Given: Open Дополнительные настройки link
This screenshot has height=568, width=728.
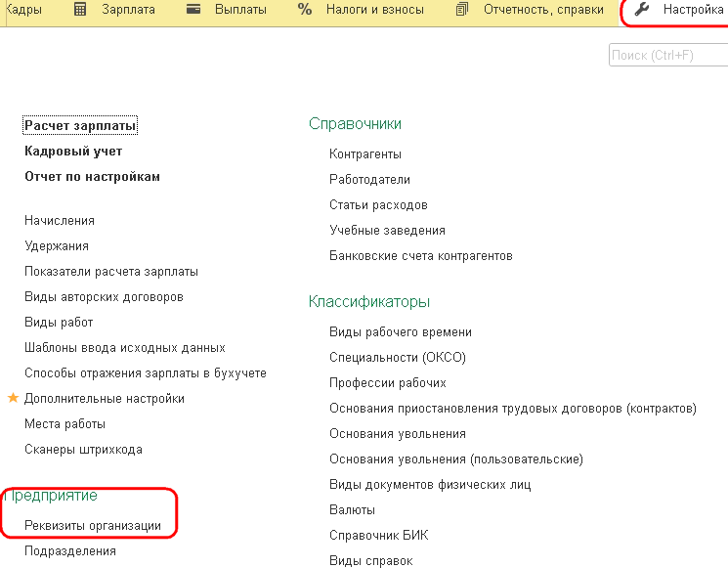Looking at the screenshot, I should tap(105, 399).
